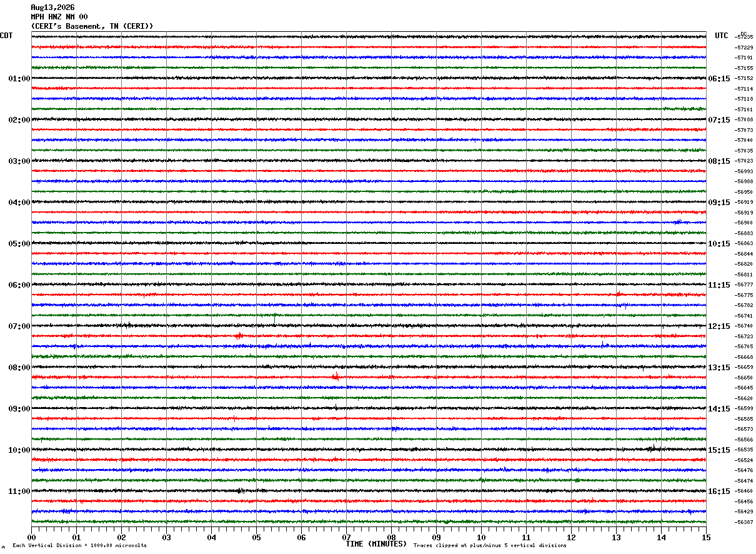Click minute 07 on the time axis
Image resolution: width=756 pixels, height=554 pixels.
[346, 537]
